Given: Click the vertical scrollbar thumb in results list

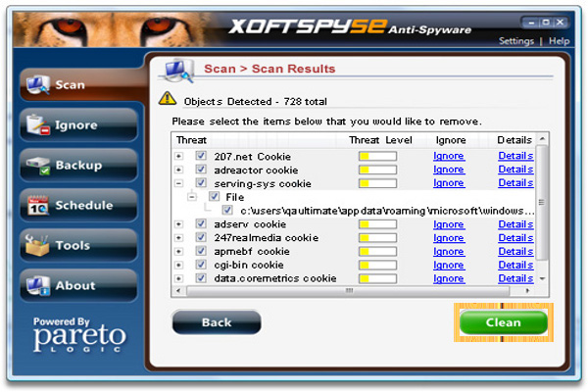Looking at the screenshot, I should 542,203.
